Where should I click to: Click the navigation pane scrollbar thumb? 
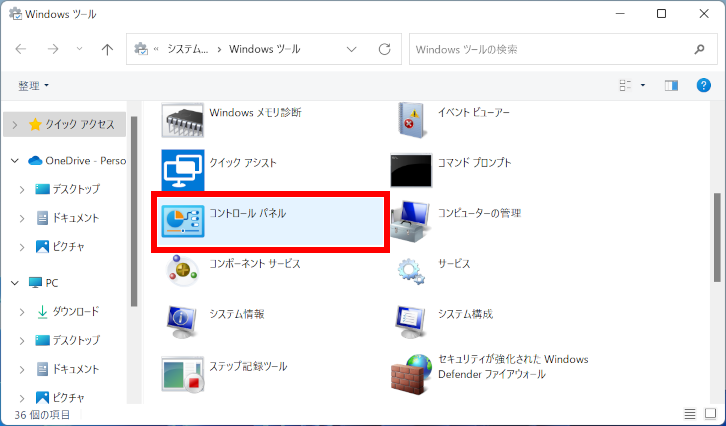click(134, 211)
